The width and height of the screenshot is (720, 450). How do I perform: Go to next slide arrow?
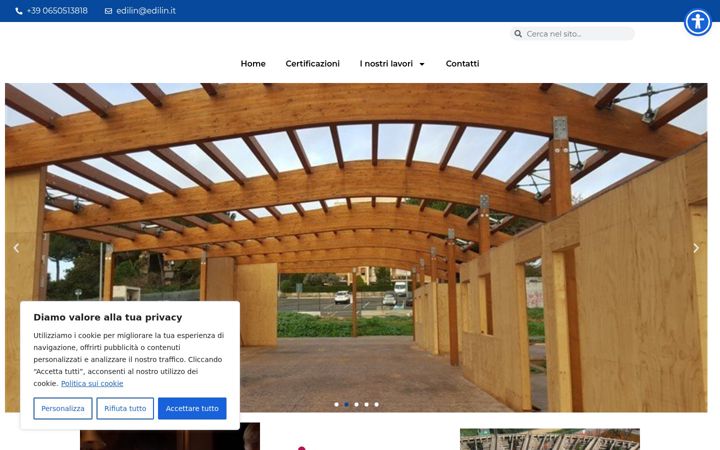pyautogui.click(x=696, y=248)
